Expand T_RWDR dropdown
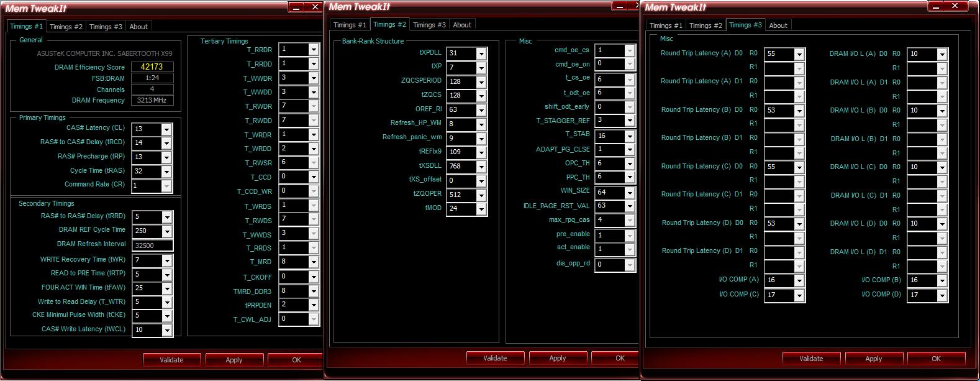This screenshot has width=980, height=381. tap(314, 106)
